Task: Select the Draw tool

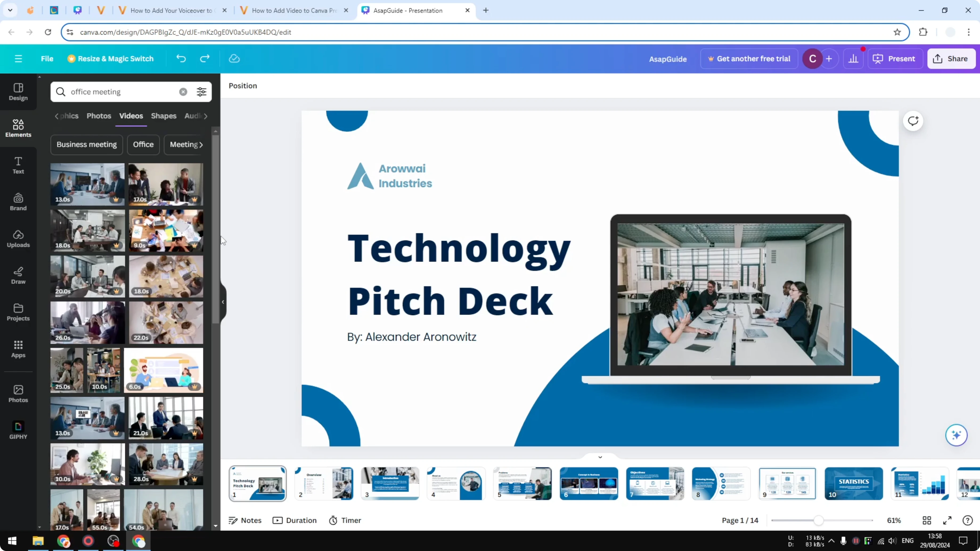Action: tap(18, 276)
